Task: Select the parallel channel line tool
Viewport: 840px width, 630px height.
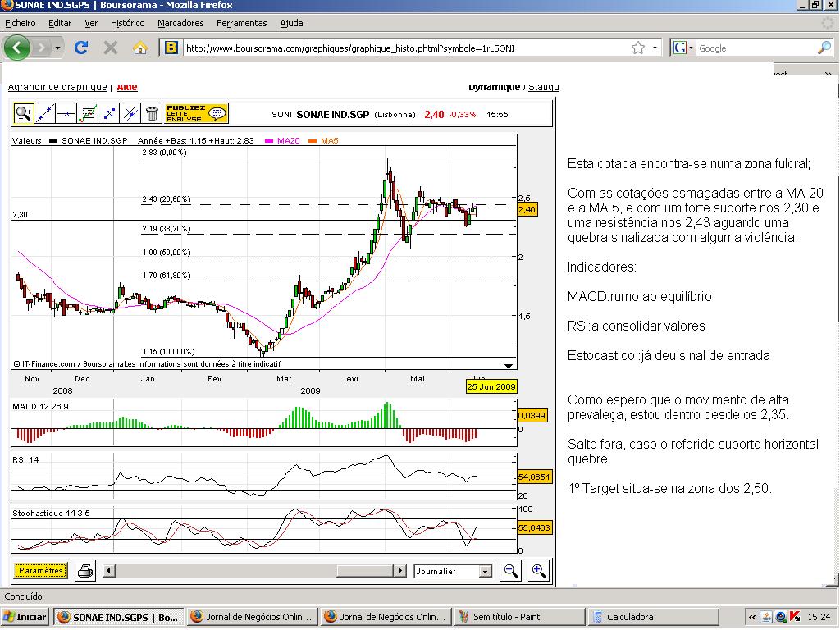Action: (x=130, y=113)
